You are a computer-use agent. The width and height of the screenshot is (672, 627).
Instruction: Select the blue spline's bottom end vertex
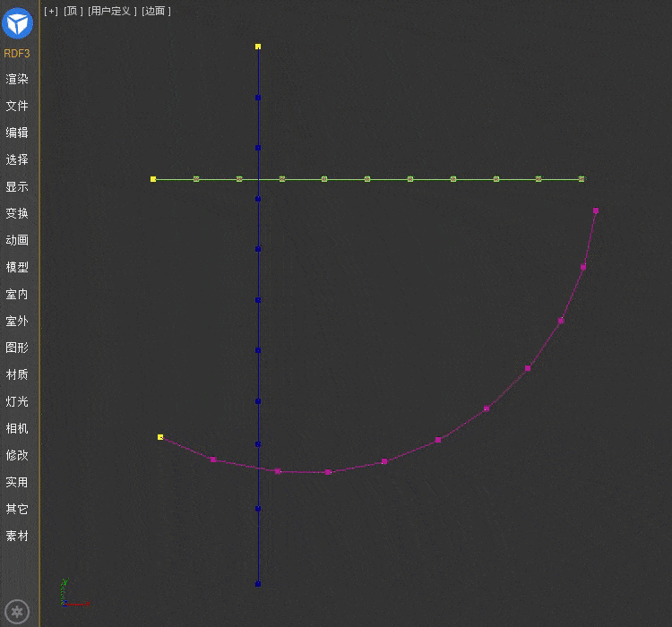click(258, 584)
